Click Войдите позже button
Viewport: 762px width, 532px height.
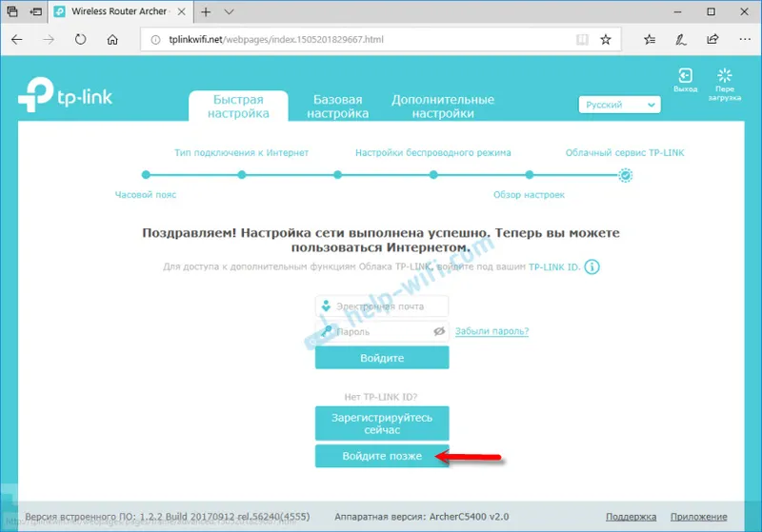[382, 456]
